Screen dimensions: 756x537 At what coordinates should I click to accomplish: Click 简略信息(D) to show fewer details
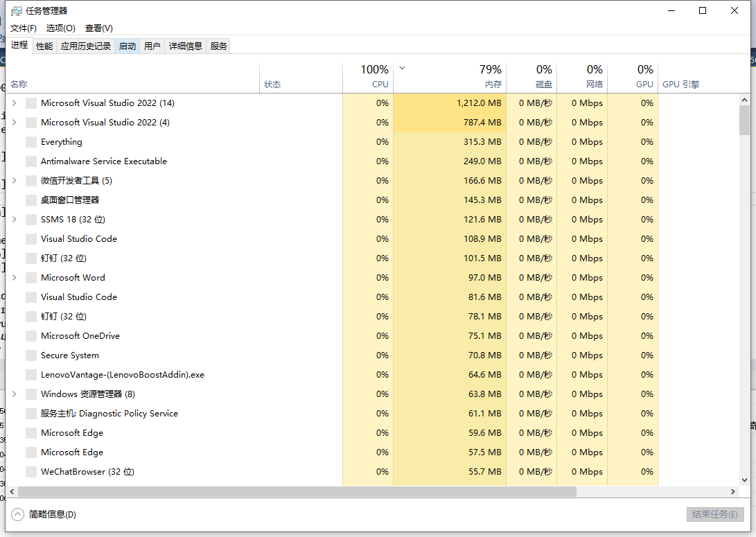point(53,514)
